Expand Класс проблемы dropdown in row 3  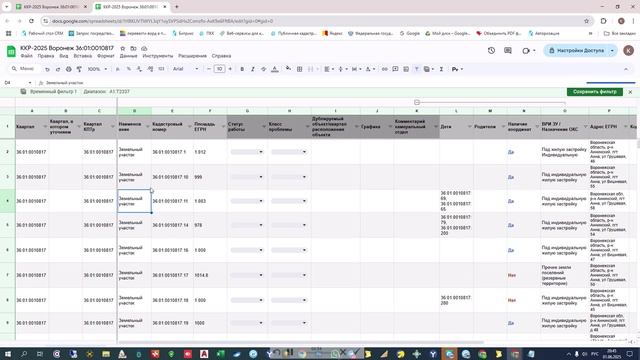[x=304, y=177]
